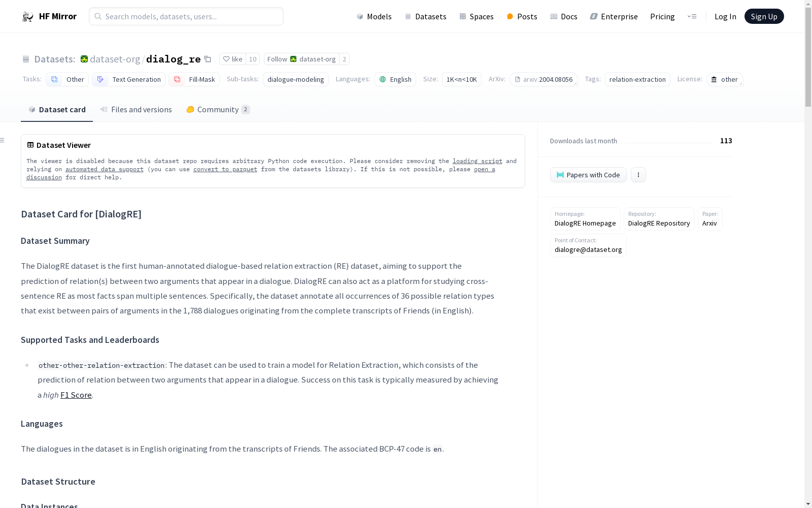Click the Supported Tasks and Leaderboards heading
This screenshot has height=508, width=812.
click(x=90, y=340)
